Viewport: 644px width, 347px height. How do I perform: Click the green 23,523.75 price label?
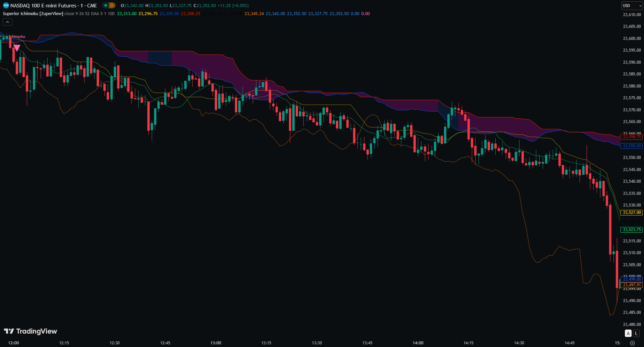click(x=632, y=230)
